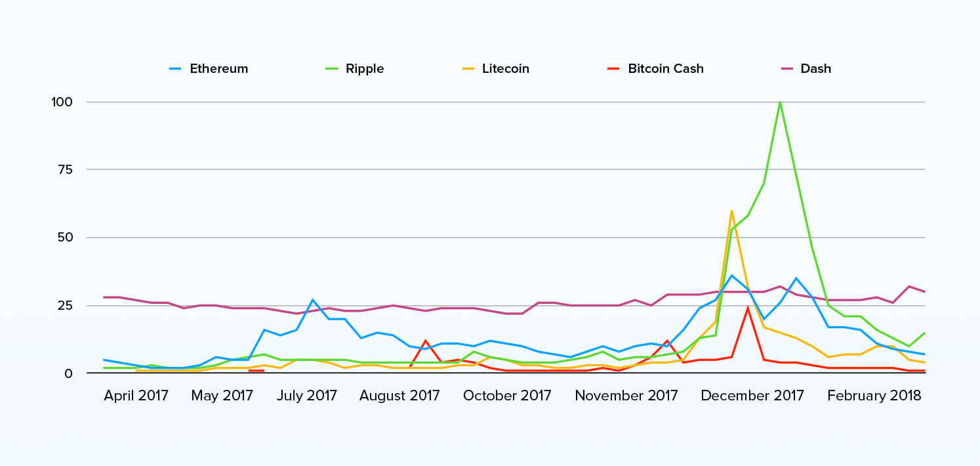Select the July 2017 axis label
Viewport: 980px width, 466px height.
click(x=305, y=396)
